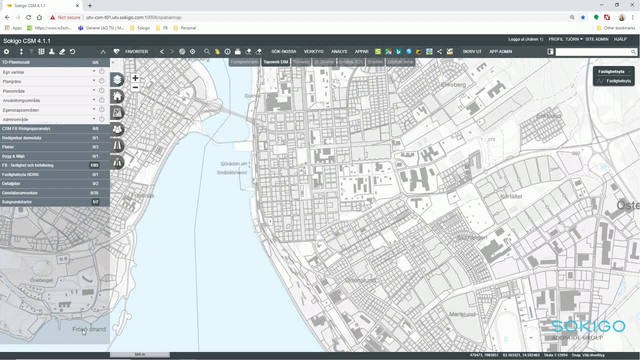Open the SKRIV UT menu
The height and width of the screenshot is (360, 640).
coord(472,52)
